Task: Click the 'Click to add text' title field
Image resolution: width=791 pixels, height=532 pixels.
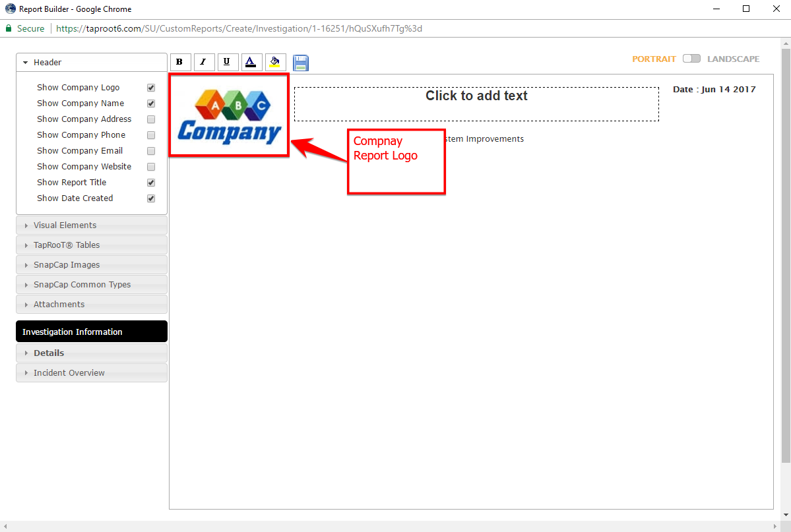Action: pos(476,103)
